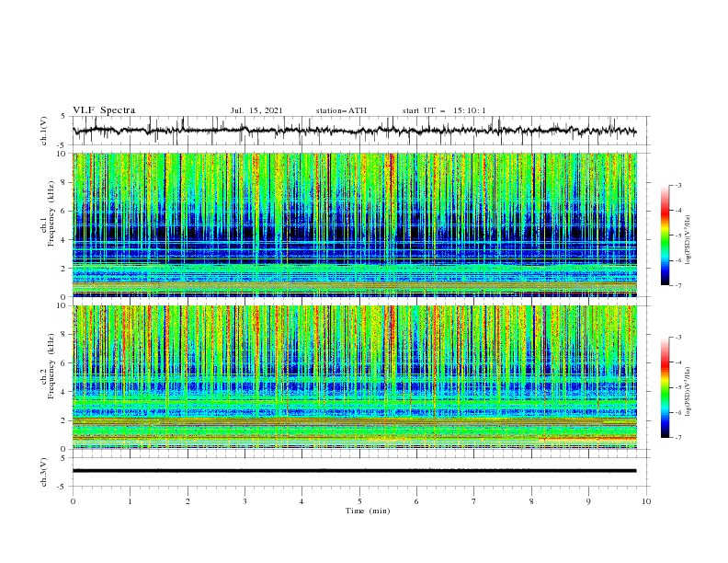The image size is (728, 563).
Task: Click the ch.1 Frequency (kHz) axis label
Action: 48,212
